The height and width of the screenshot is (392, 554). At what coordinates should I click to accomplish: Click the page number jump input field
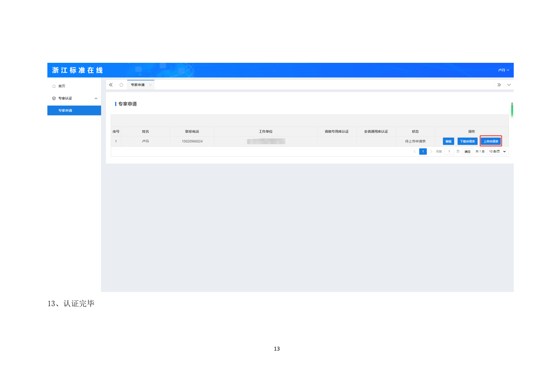point(449,152)
